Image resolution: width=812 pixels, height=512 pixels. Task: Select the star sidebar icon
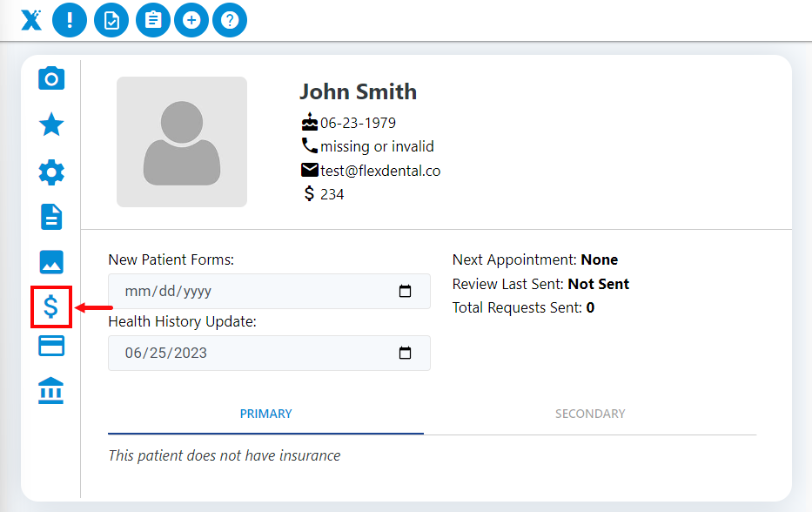point(51,125)
